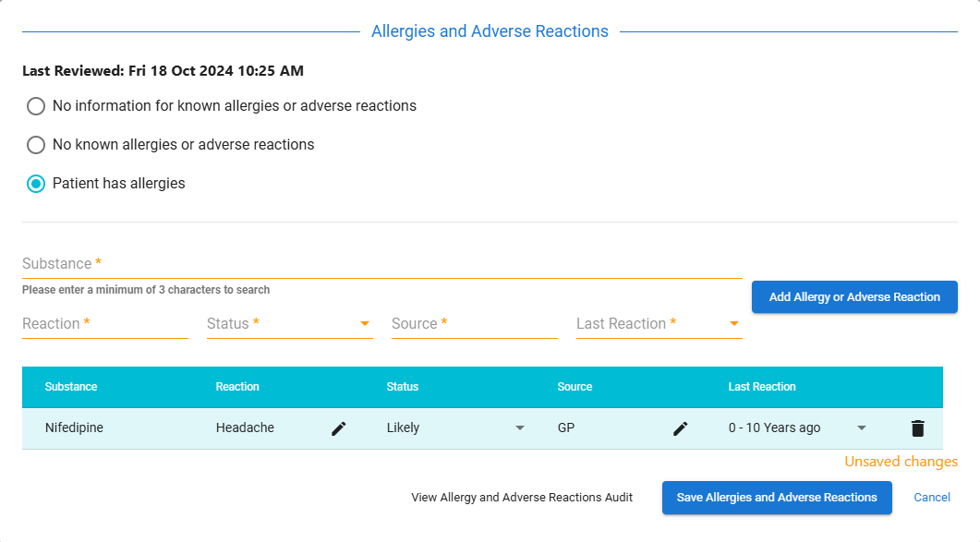Click Add Allergy or Adverse Reaction button
980x542 pixels.
[x=854, y=297]
